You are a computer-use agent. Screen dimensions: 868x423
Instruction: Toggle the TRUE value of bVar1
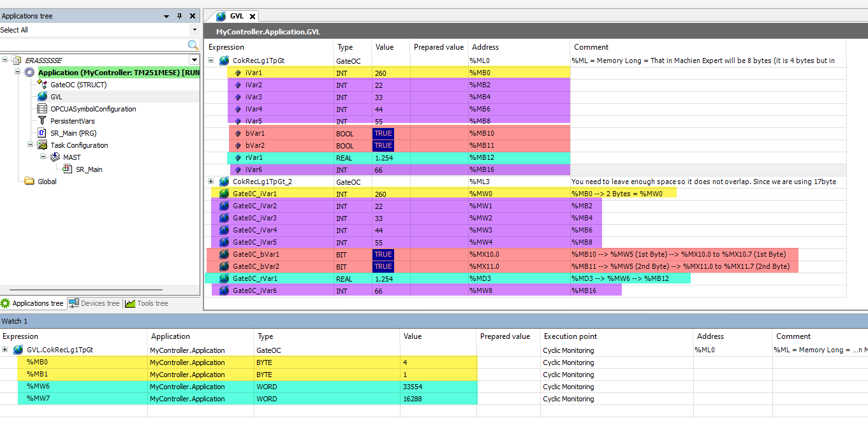coord(383,133)
